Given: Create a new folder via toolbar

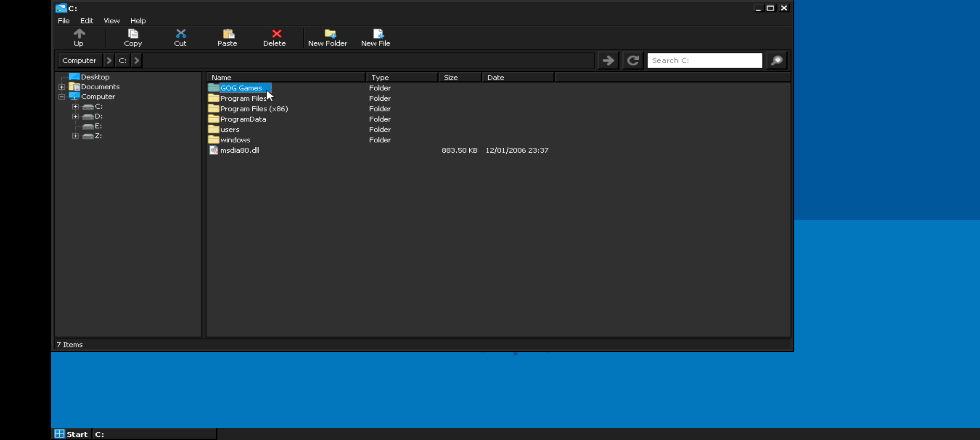Looking at the screenshot, I should pyautogui.click(x=329, y=34).
